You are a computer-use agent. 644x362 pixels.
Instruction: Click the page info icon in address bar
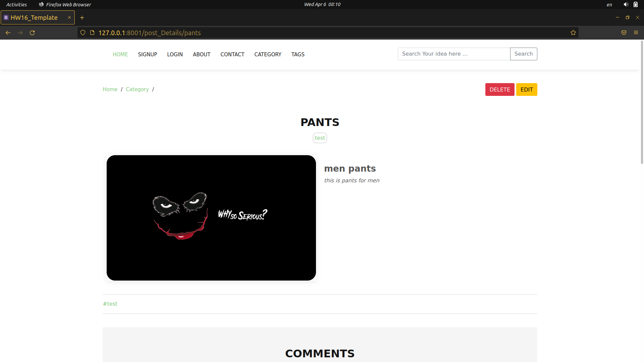[x=92, y=33]
